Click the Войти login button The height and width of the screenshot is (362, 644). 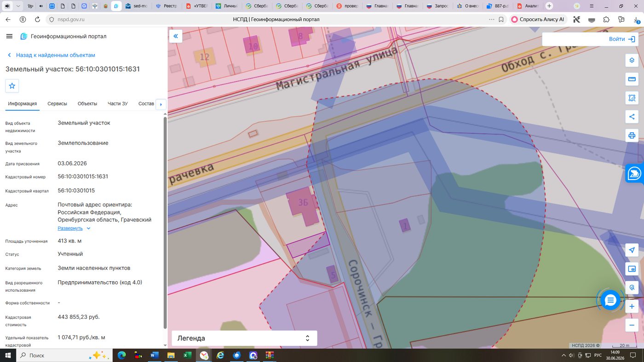click(621, 39)
